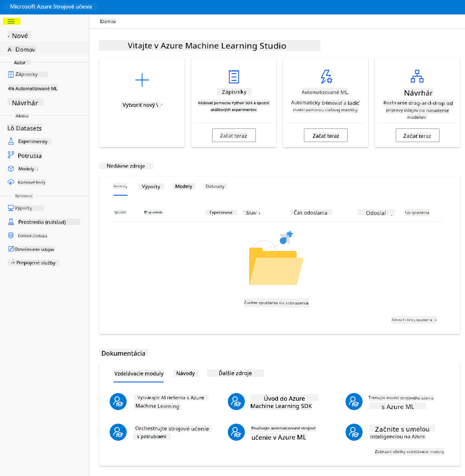Select the Vzdelávacie moduly tab
Screen dimensions: 465x476
point(139,373)
